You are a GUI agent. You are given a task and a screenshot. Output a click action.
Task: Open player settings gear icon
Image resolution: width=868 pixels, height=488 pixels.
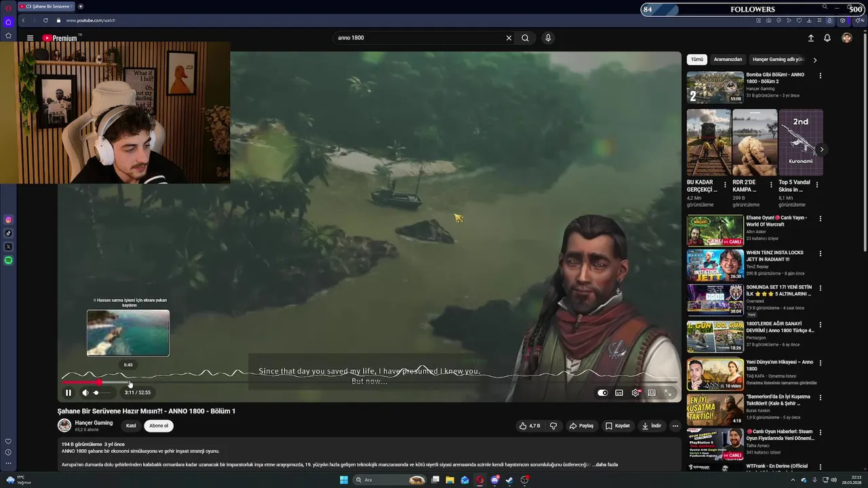point(635,392)
